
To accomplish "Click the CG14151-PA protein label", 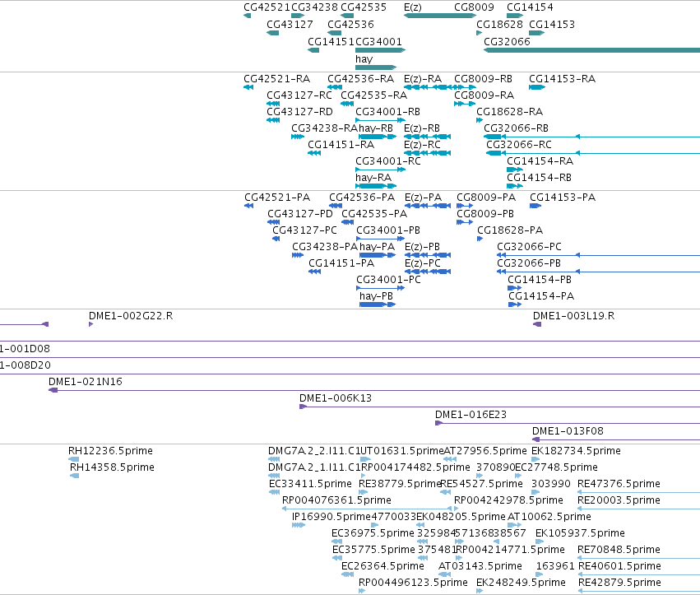I will [341, 263].
